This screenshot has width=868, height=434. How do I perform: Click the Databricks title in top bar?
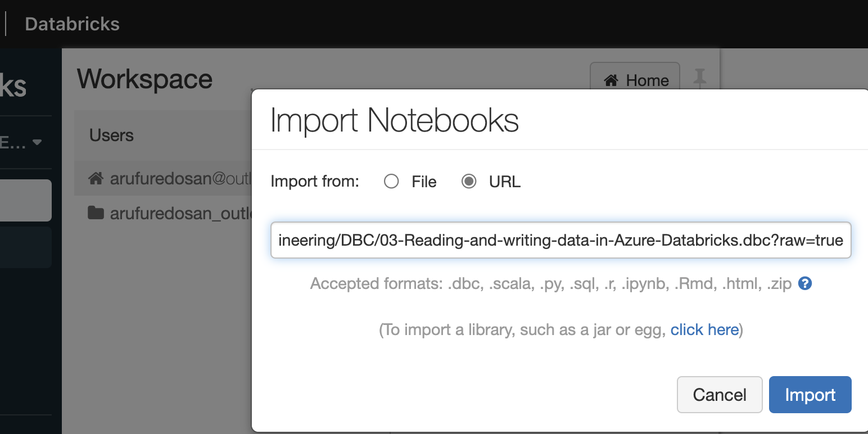pos(72,24)
